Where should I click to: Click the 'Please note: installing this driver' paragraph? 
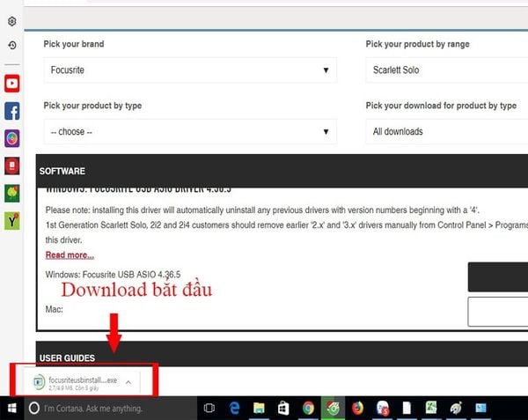[x=262, y=210]
